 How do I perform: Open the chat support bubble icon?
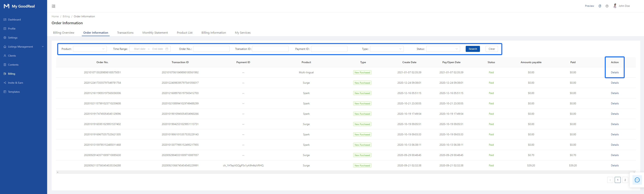(x=637, y=180)
